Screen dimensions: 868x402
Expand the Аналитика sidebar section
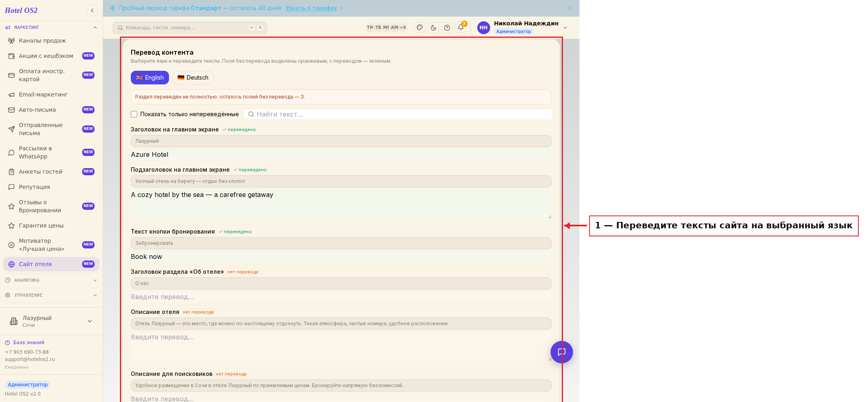[x=51, y=280]
